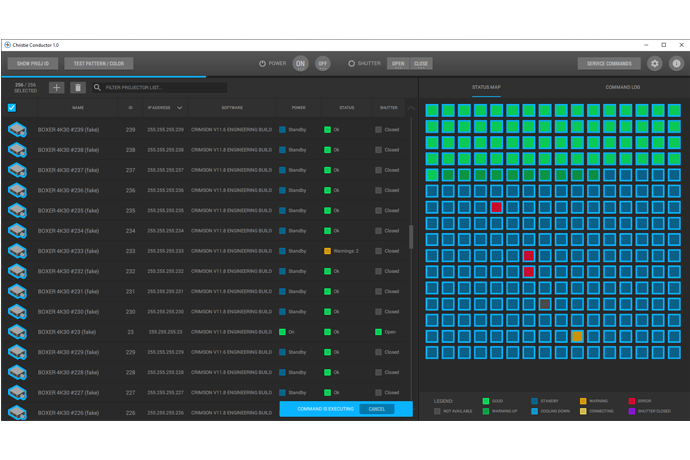Toggle the select-all checkbox in table header
Image resolution: width=690 pixels, height=460 pixels.
click(x=12, y=108)
